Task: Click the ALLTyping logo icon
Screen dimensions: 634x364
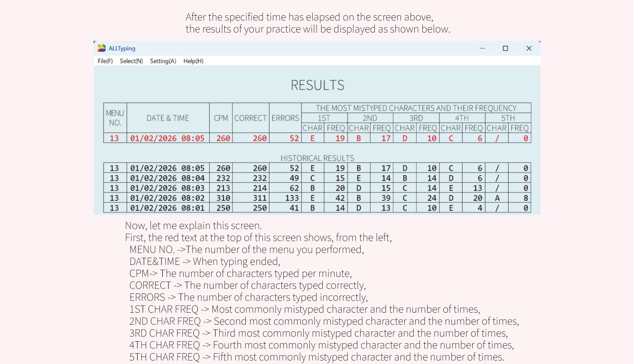Action: [x=101, y=48]
